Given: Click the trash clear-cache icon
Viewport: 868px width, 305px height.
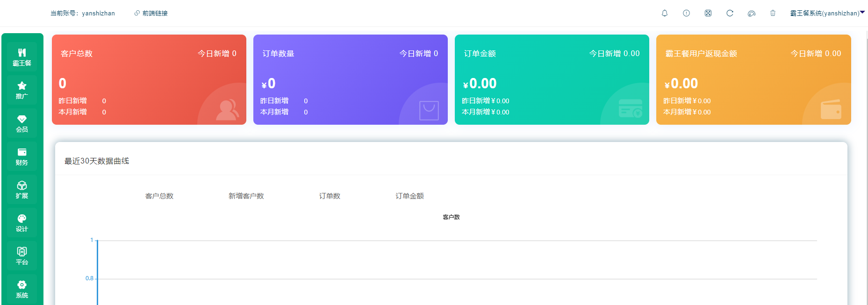Looking at the screenshot, I should (x=773, y=13).
